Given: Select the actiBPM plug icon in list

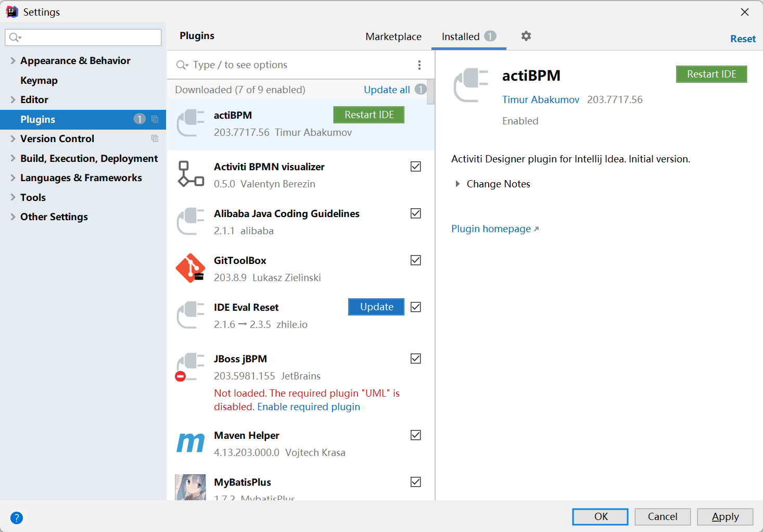Looking at the screenshot, I should tap(190, 123).
